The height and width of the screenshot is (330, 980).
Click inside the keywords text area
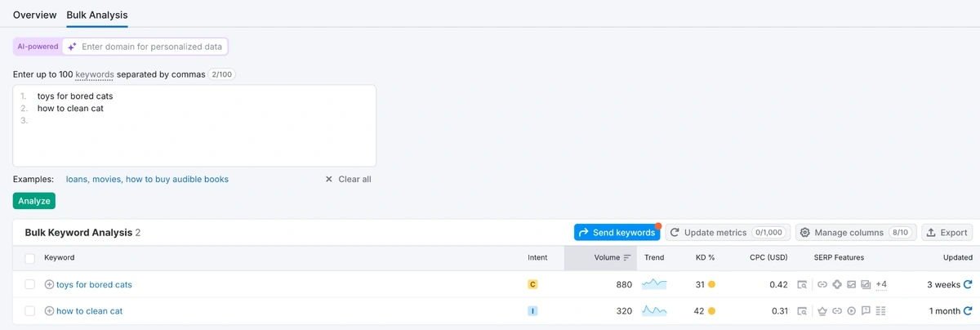[194, 126]
